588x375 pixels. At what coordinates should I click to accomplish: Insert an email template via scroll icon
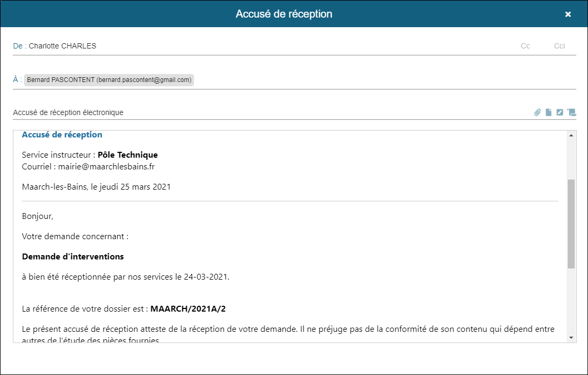(x=572, y=112)
